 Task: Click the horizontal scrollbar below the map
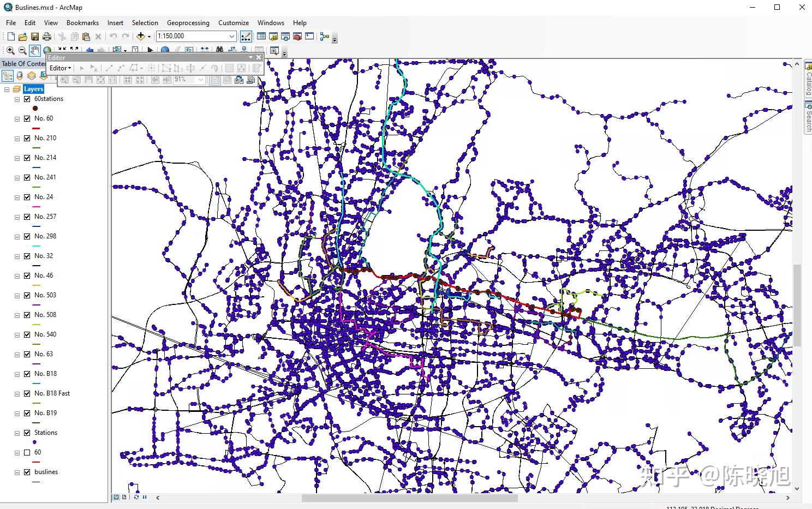pyautogui.click(x=409, y=497)
